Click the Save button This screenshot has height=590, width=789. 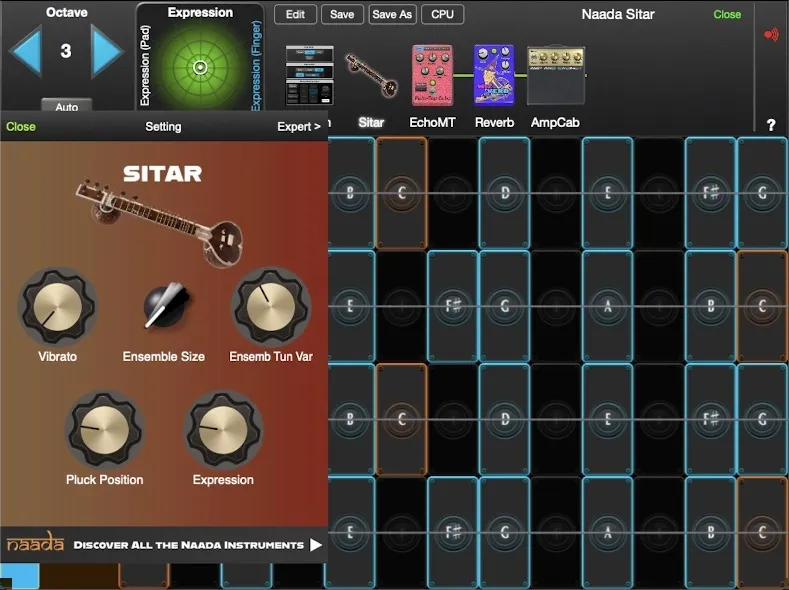click(x=342, y=14)
